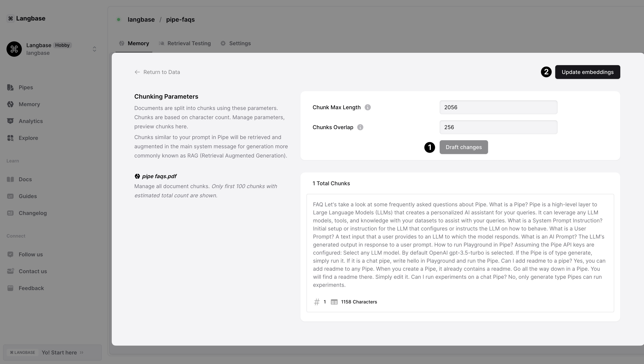
Task: Click the Langbase logo icon at top
Action: click(11, 19)
